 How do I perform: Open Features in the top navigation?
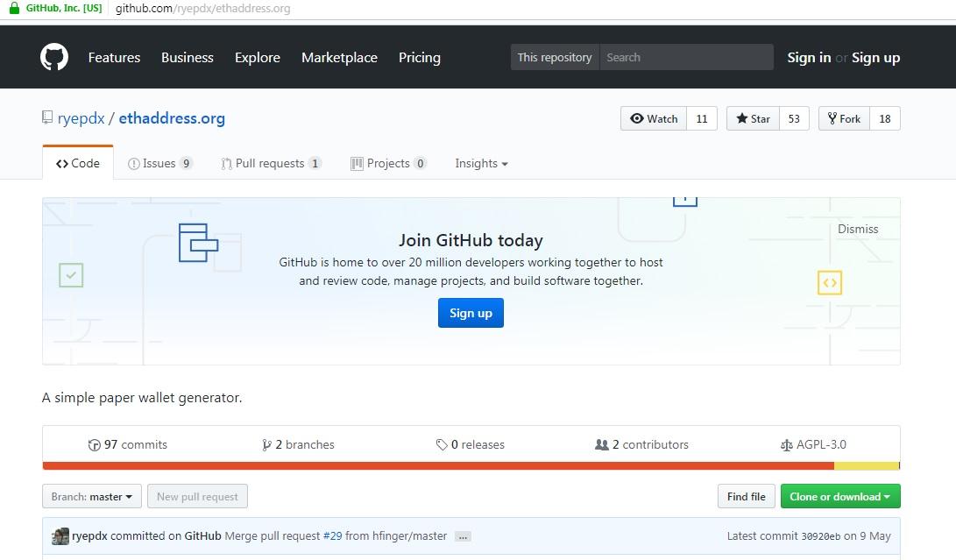click(x=114, y=57)
